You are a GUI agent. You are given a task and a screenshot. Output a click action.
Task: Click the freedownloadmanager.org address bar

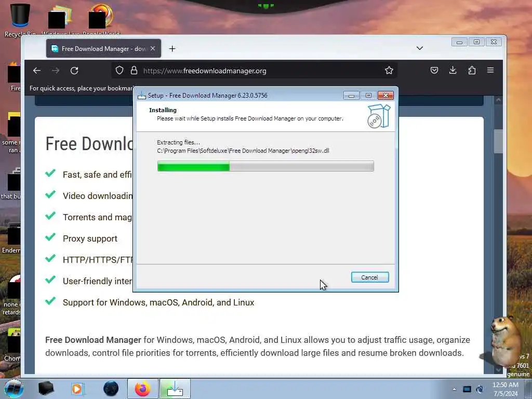click(x=255, y=71)
